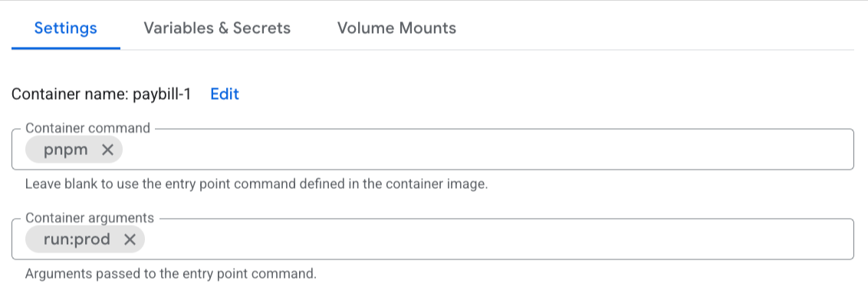Click empty tab bar area after Volume Mounts

652,28
